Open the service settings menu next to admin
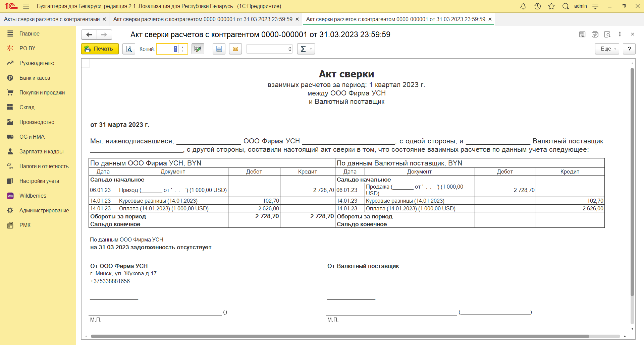 tap(596, 6)
